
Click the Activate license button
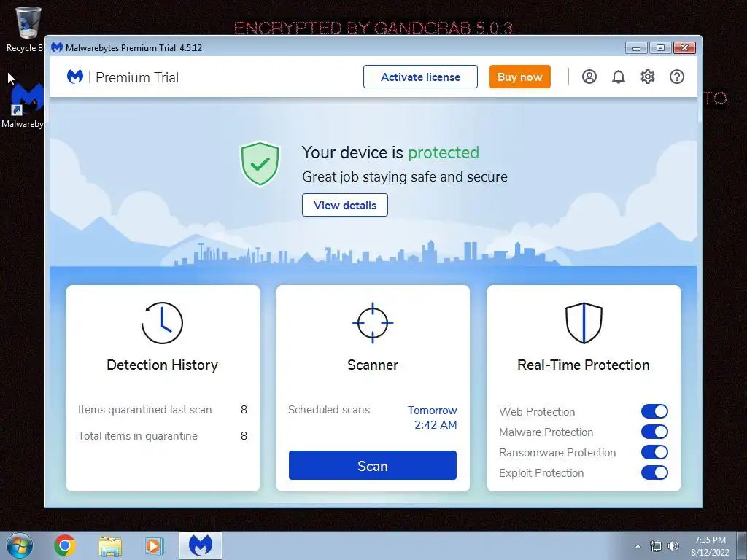click(420, 77)
